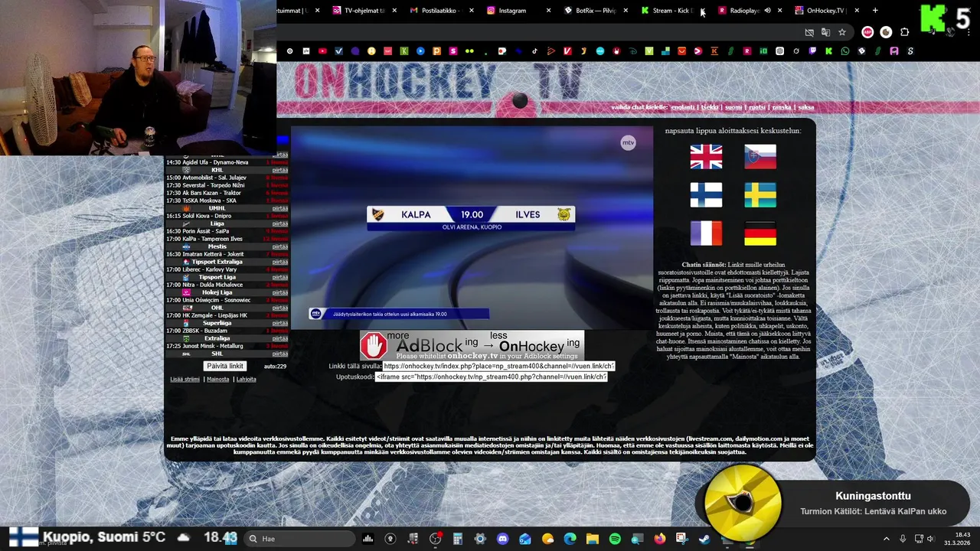Open Liberec - Karlovy Vary stream
The width and height of the screenshot is (980, 551).
(x=210, y=269)
